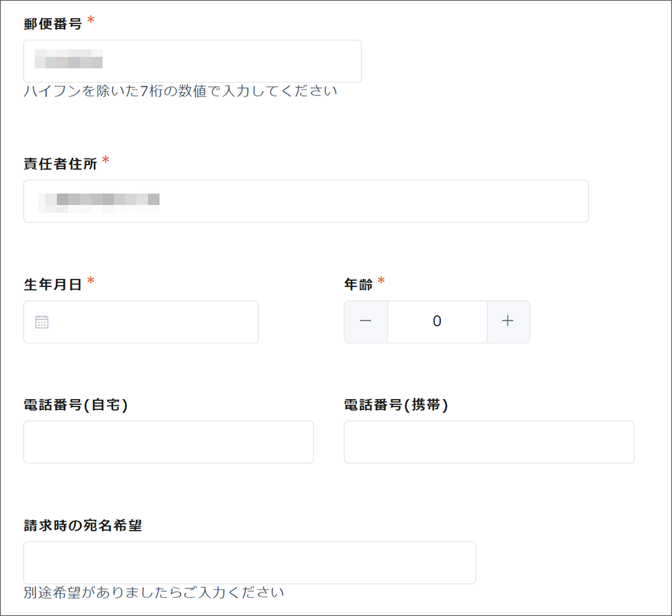Click the 電話番号(自宅) label text
The height and width of the screenshot is (616, 672).
pos(75,405)
